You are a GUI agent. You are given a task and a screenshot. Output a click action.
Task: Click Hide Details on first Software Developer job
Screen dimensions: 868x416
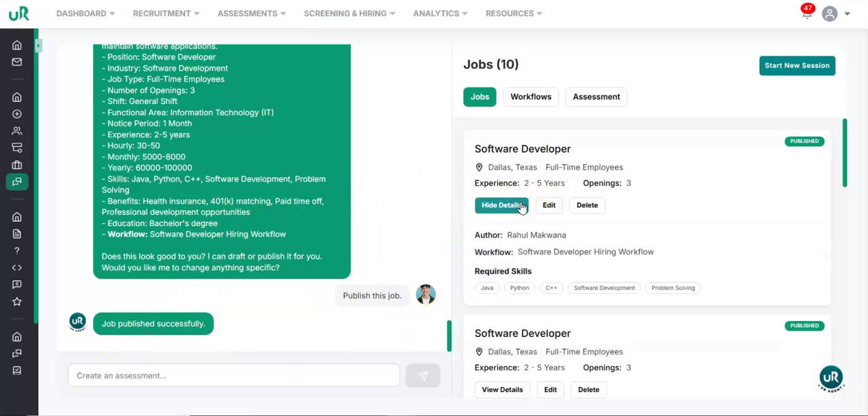coord(501,205)
